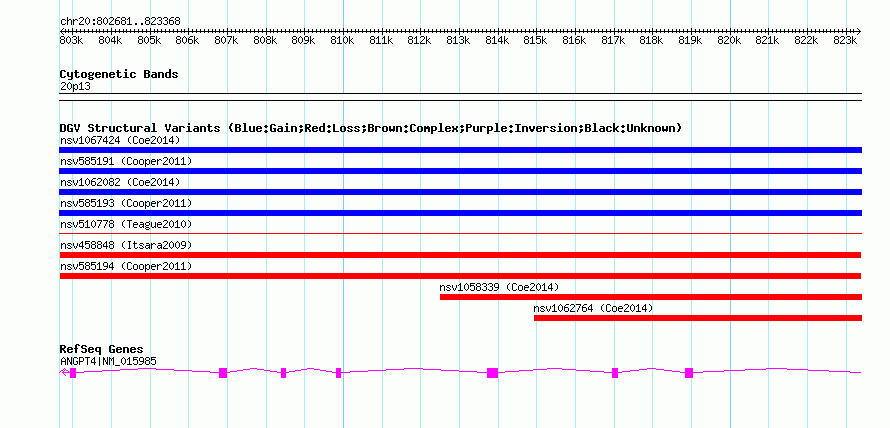Click the 806k ruler tick label

[x=187, y=40]
